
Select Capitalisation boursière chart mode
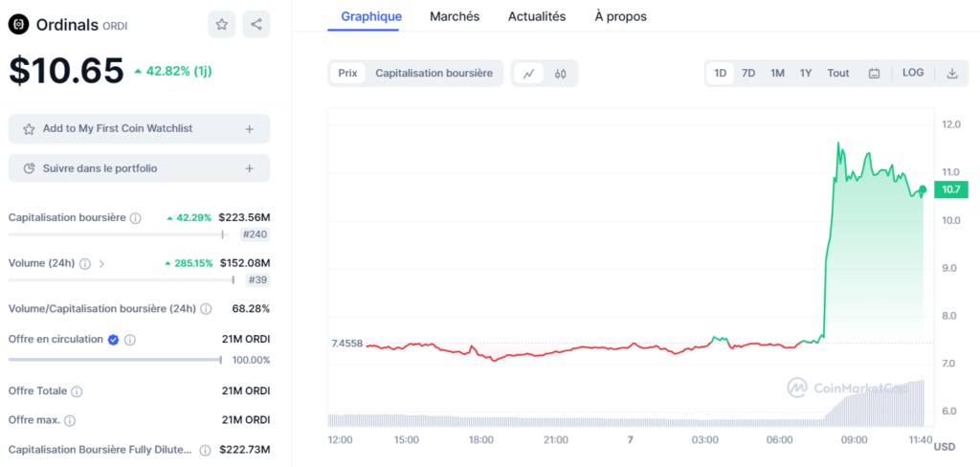click(x=434, y=73)
